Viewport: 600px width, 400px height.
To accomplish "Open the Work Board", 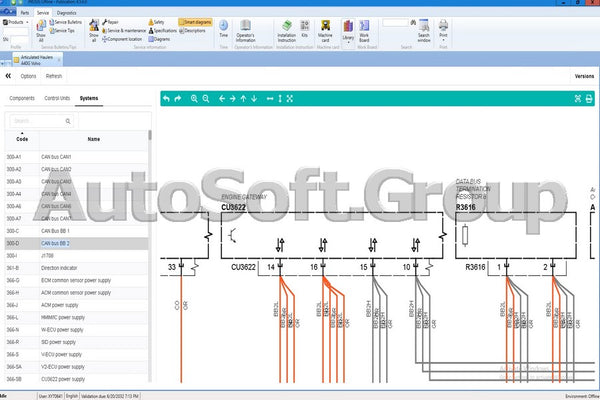I will pyautogui.click(x=364, y=31).
